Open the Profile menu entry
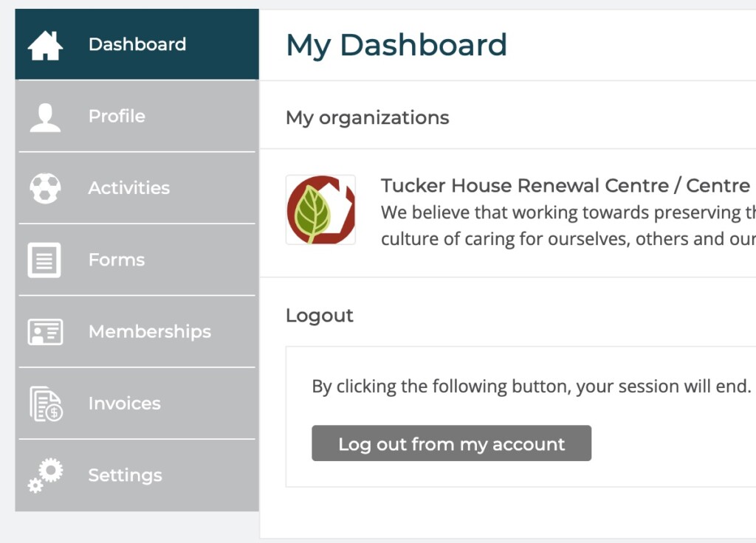The height and width of the screenshot is (543, 756). (137, 116)
